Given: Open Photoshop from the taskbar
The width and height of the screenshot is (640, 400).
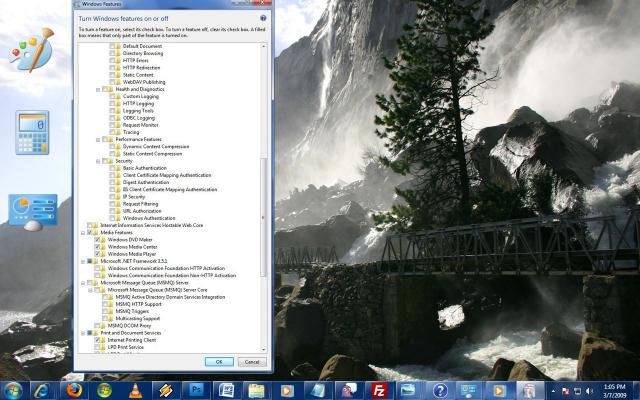Looking at the screenshot, I should tap(196, 389).
